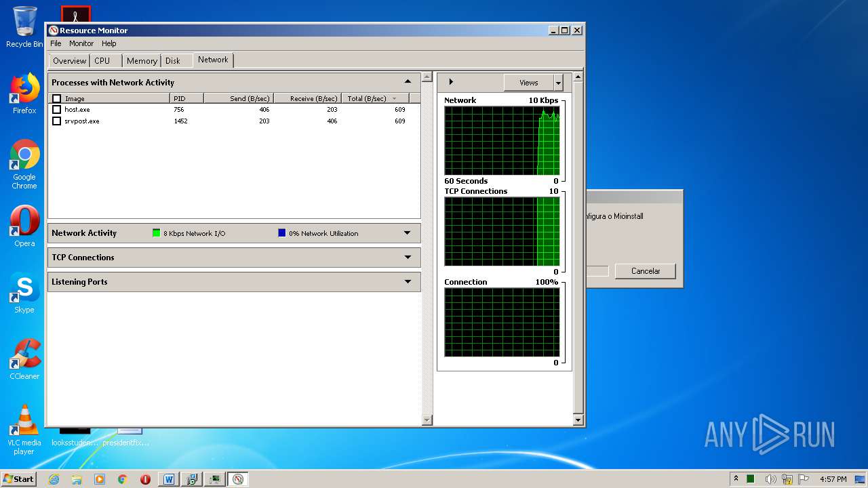Switch to Task Manager taskbar button
This screenshot has width=868, height=488.
coord(215,479)
